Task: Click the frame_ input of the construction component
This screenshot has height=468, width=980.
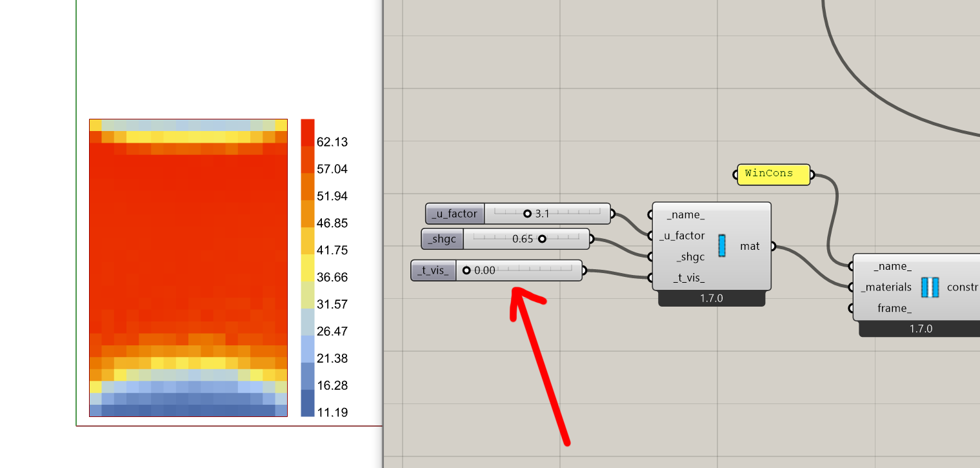Action: [894, 309]
